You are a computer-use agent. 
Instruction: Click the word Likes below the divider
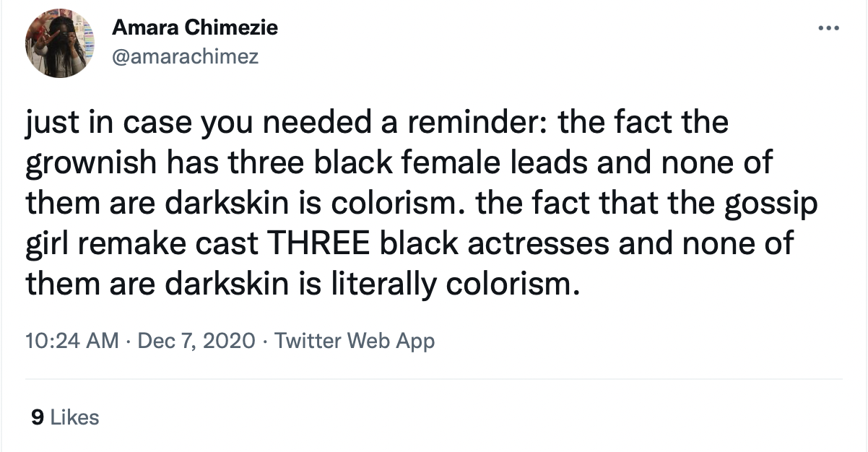[75, 417]
